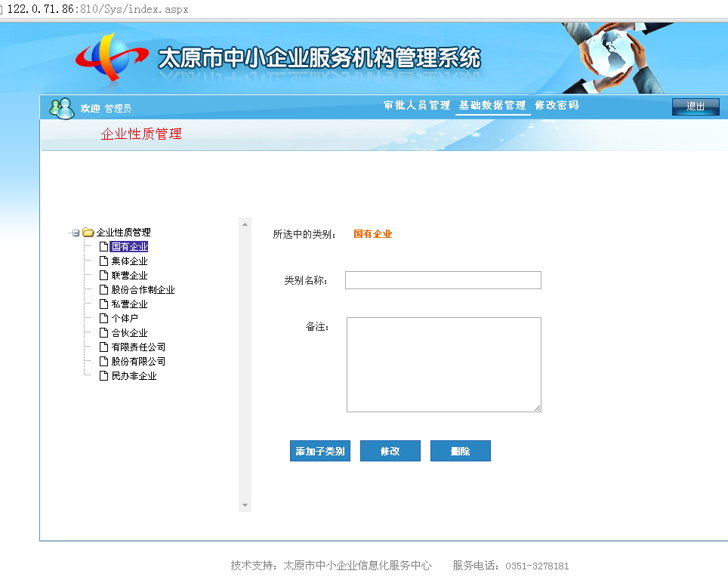728x583 pixels.
Task: Click the 修改 button
Action: [x=390, y=451]
